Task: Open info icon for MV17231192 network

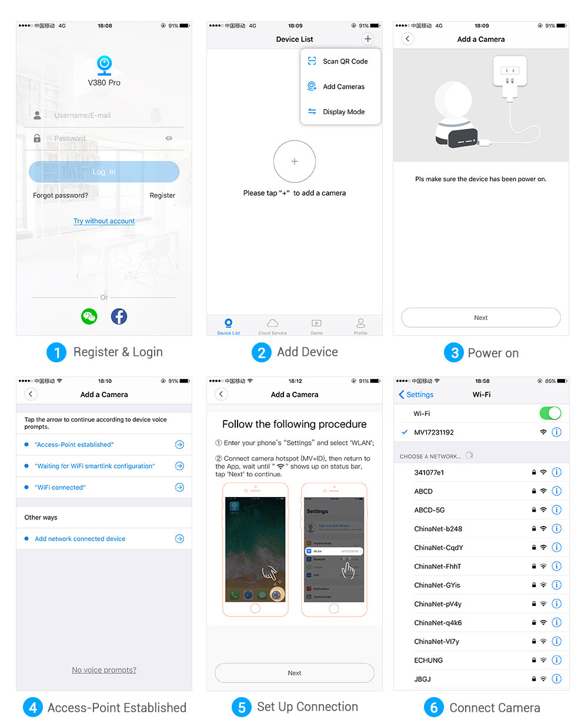Action: point(557,432)
